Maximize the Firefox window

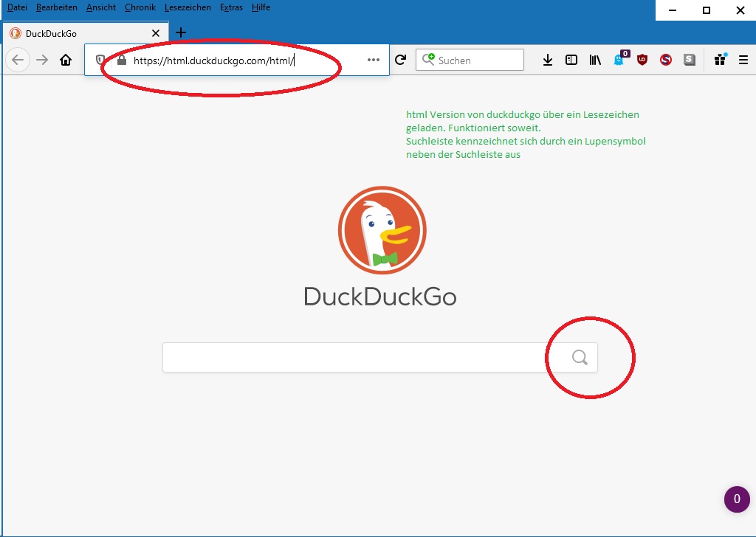tap(707, 10)
